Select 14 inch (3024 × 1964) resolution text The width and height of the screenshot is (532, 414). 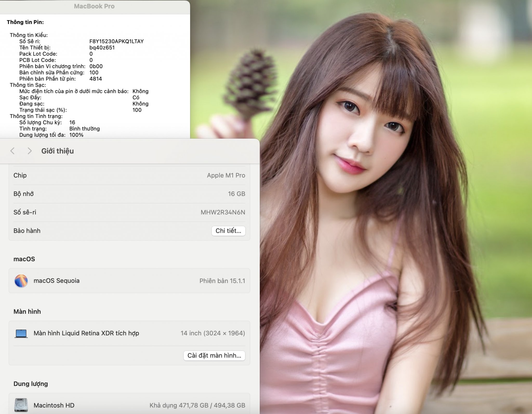pyautogui.click(x=213, y=333)
